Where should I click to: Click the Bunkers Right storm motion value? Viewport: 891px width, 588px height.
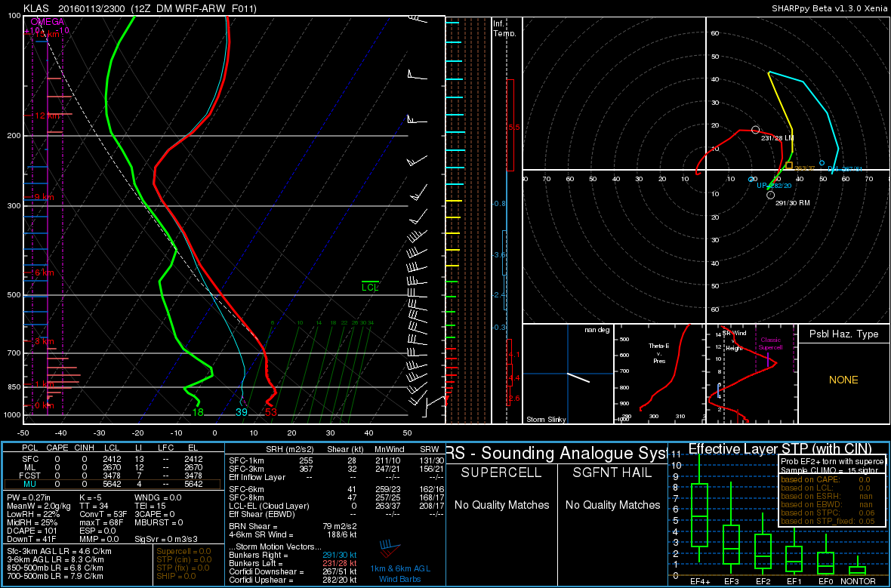(338, 555)
